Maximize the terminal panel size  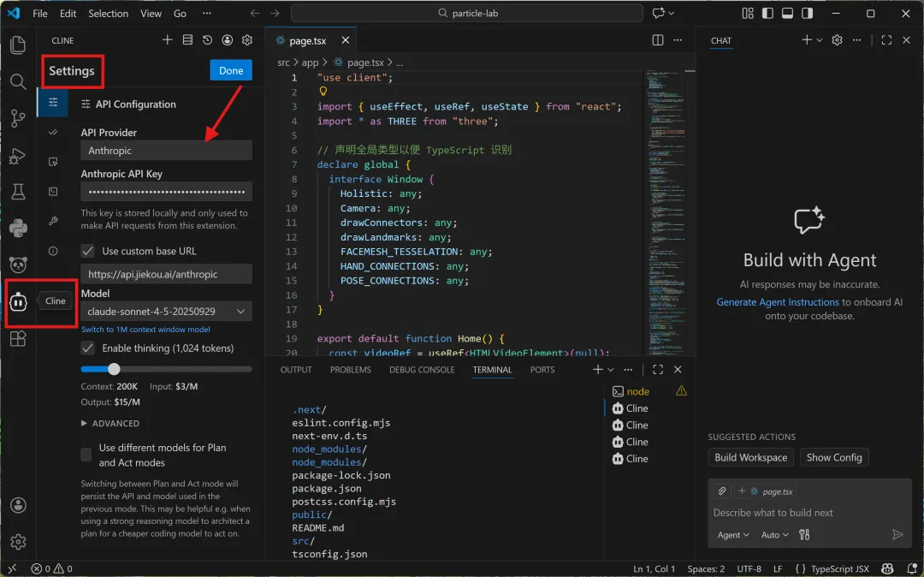point(658,370)
